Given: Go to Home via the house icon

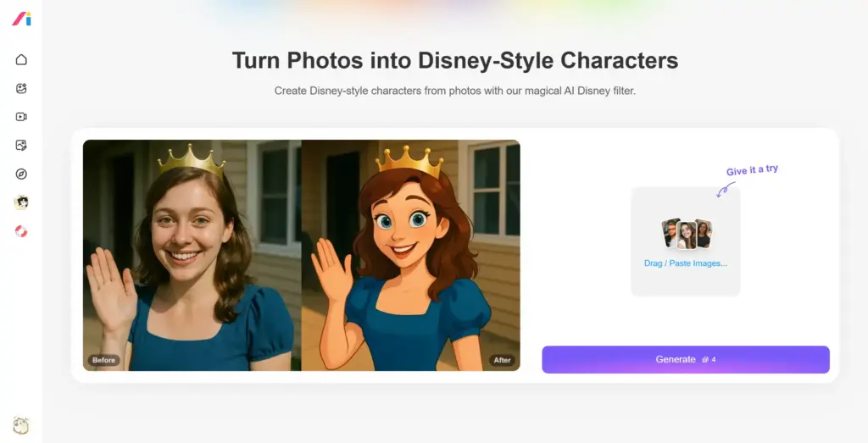Looking at the screenshot, I should click(21, 59).
